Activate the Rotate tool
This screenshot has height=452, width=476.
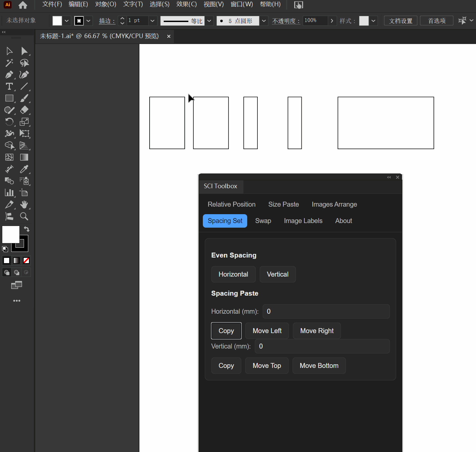click(x=9, y=122)
